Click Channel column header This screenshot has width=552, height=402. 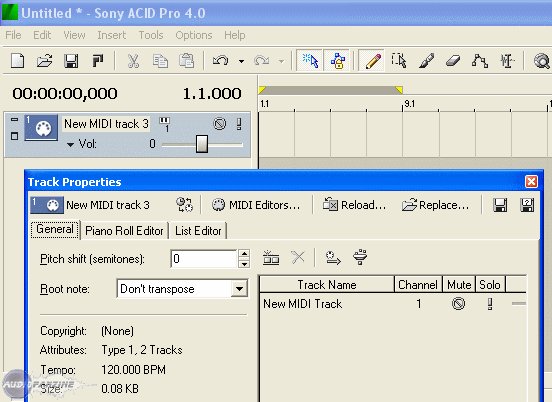[418, 284]
